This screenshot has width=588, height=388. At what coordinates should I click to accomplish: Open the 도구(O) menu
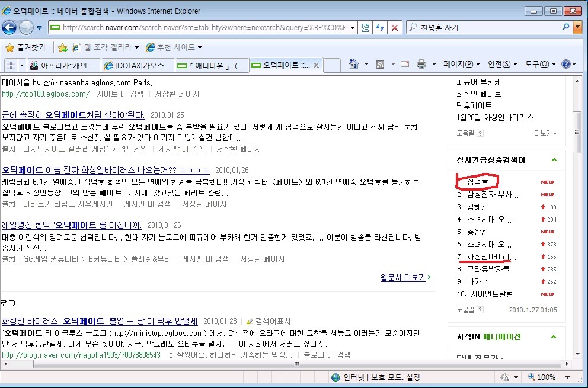(541, 64)
